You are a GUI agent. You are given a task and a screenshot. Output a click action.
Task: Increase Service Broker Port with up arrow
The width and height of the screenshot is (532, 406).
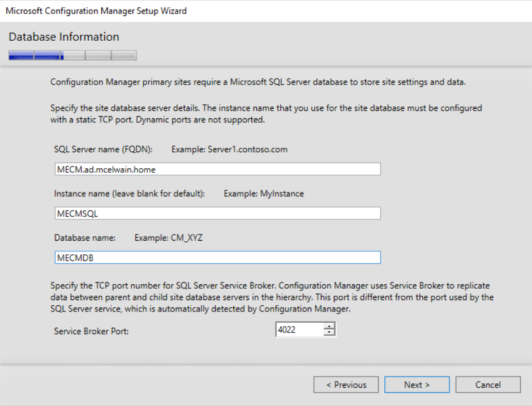[329, 326]
